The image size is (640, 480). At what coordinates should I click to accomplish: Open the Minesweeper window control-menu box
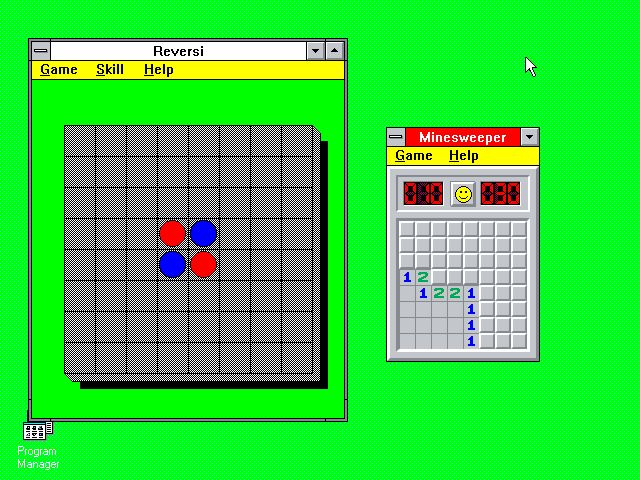point(396,137)
